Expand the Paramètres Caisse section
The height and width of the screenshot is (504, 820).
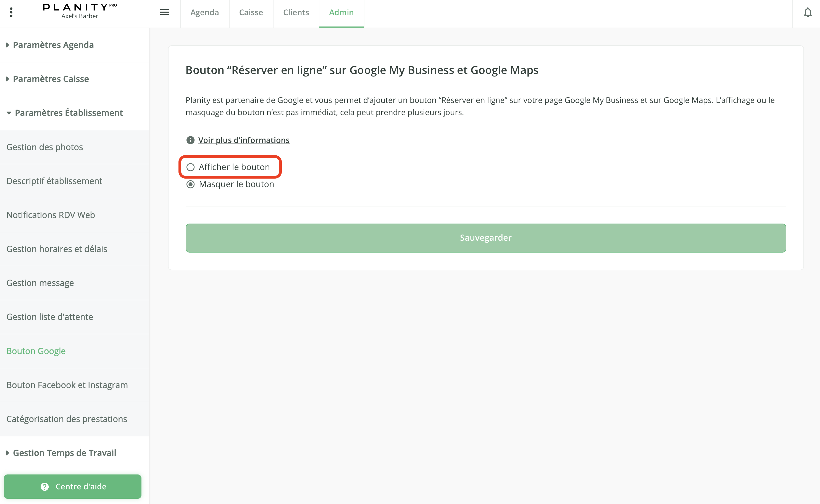point(51,79)
